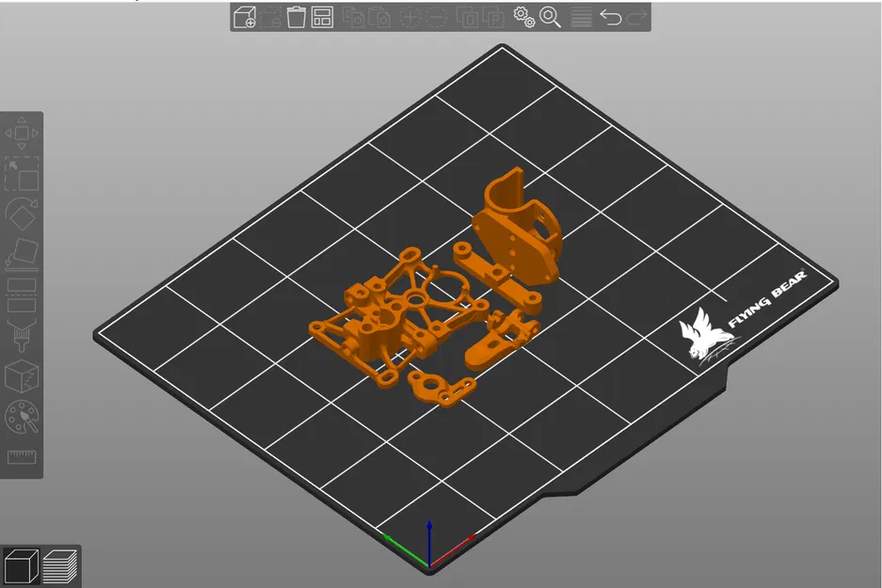Open settings via the gears icon
The width and height of the screenshot is (882, 588).
[x=524, y=17]
